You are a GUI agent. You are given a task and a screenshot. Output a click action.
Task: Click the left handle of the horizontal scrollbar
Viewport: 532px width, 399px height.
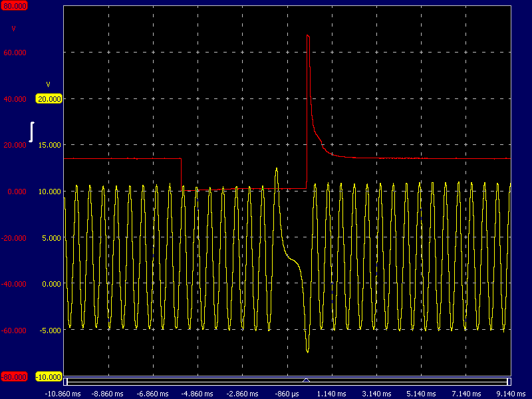point(66,382)
